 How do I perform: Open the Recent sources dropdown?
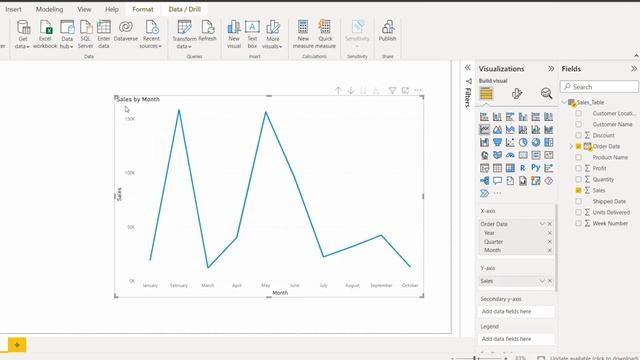151,35
